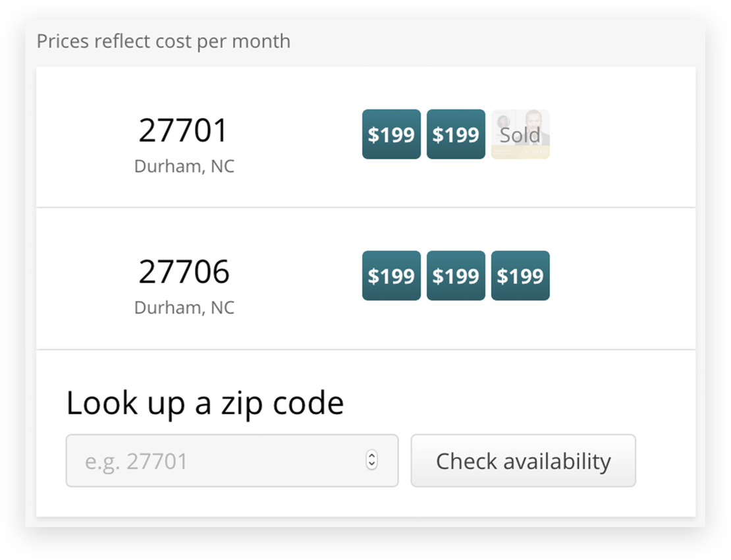Click the down arrow of the zip stepper

[372, 465]
